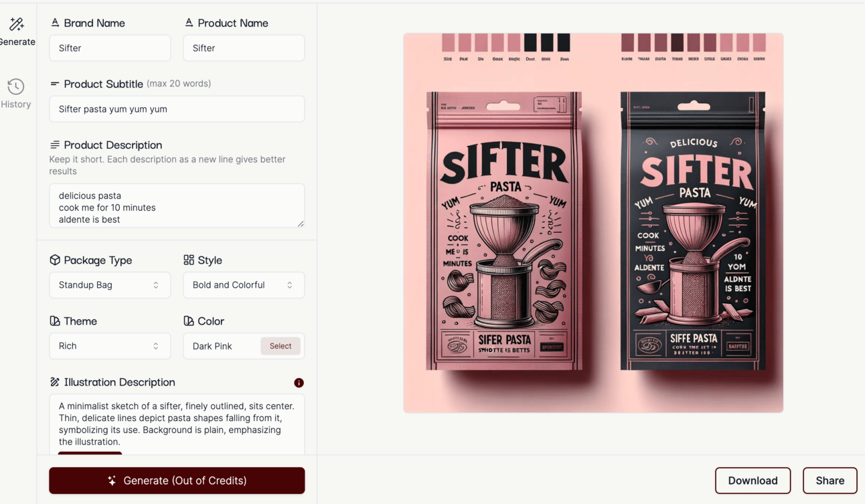
Task: Click the Package Type cube icon
Action: tap(55, 260)
